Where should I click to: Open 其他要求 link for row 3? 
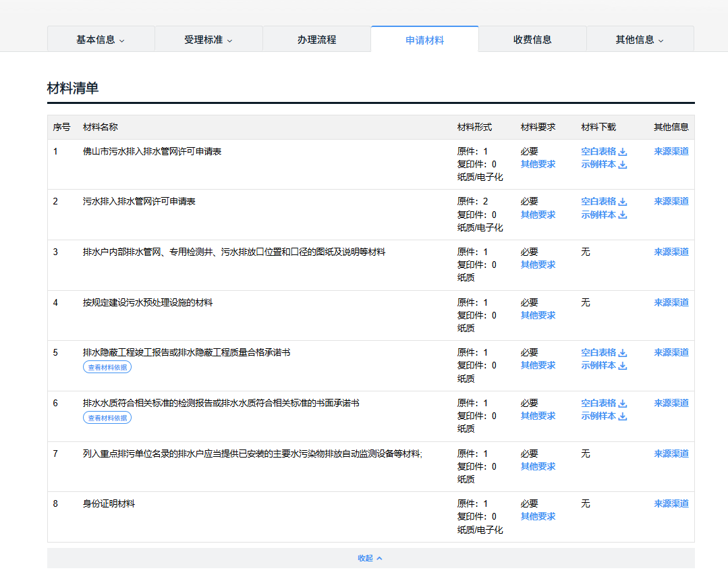[538, 265]
